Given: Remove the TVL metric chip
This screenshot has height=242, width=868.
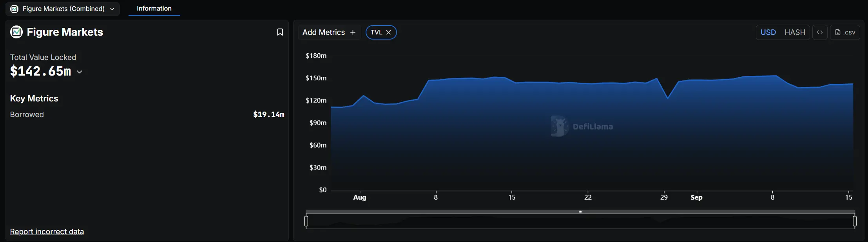Looking at the screenshot, I should point(388,33).
